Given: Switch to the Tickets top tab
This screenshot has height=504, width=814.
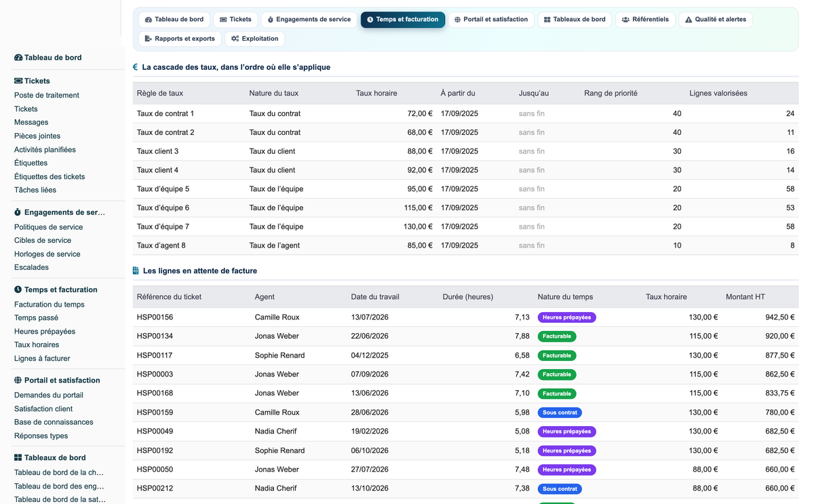Looking at the screenshot, I should pos(235,20).
